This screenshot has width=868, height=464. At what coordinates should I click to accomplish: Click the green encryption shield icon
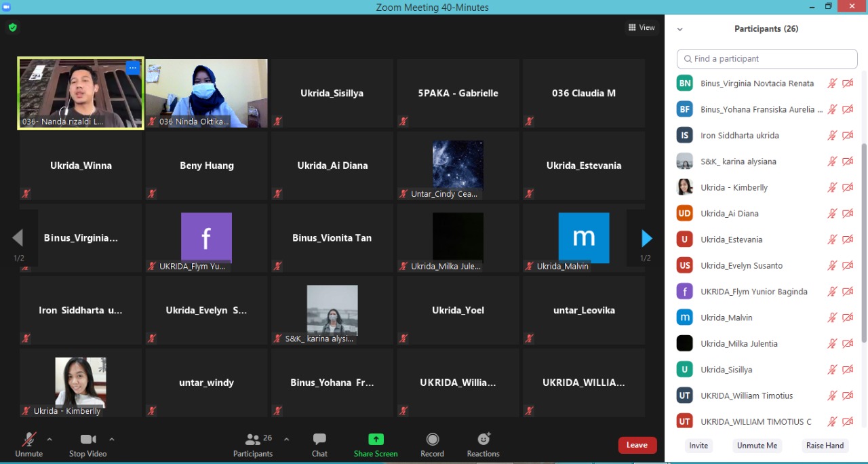pos(12,28)
